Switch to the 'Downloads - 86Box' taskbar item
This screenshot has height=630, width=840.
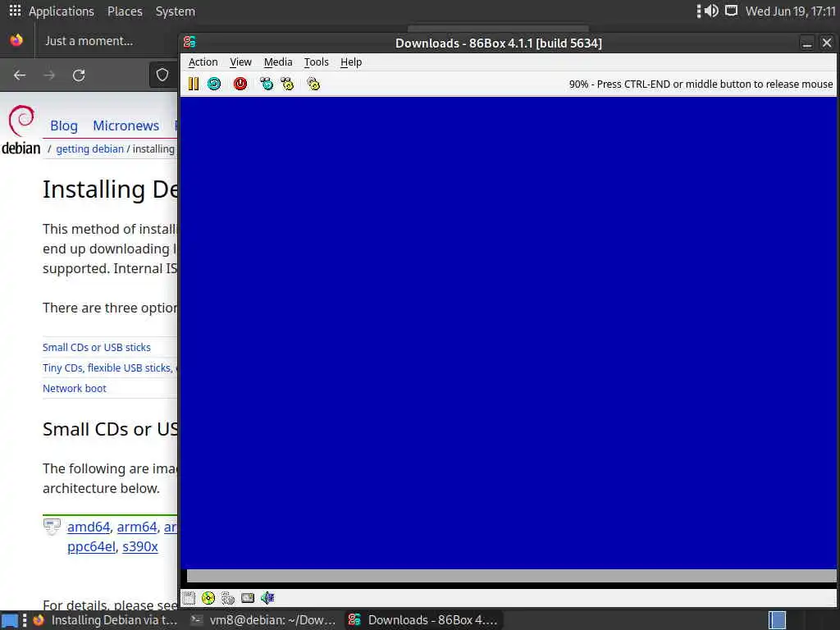[x=423, y=620]
